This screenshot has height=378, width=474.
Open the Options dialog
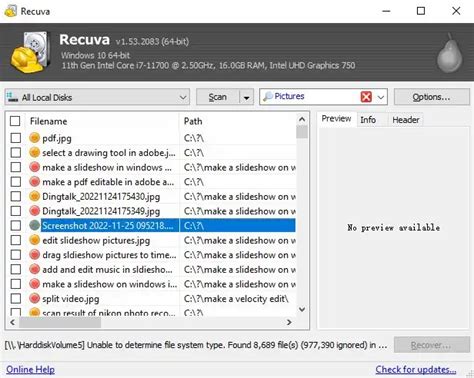(x=432, y=97)
